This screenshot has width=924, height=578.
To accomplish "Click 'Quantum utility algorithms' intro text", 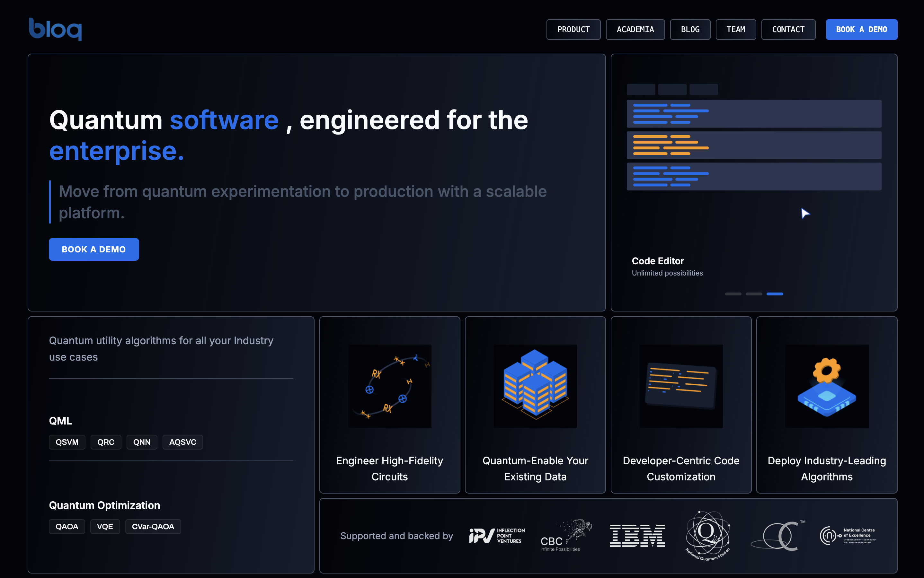I will pyautogui.click(x=161, y=349).
